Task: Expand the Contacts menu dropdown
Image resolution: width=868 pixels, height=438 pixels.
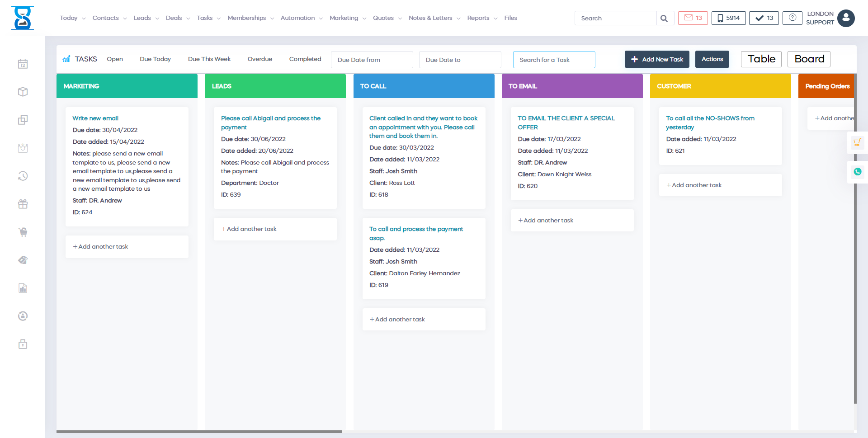Action: pyautogui.click(x=109, y=18)
